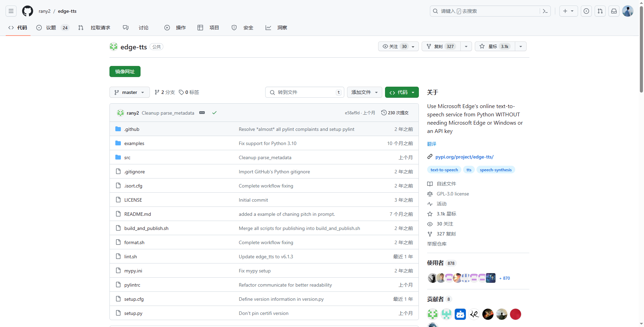Image resolution: width=644 pixels, height=327 pixels.
Task: Open the 添加文件 dropdown
Action: 365,92
